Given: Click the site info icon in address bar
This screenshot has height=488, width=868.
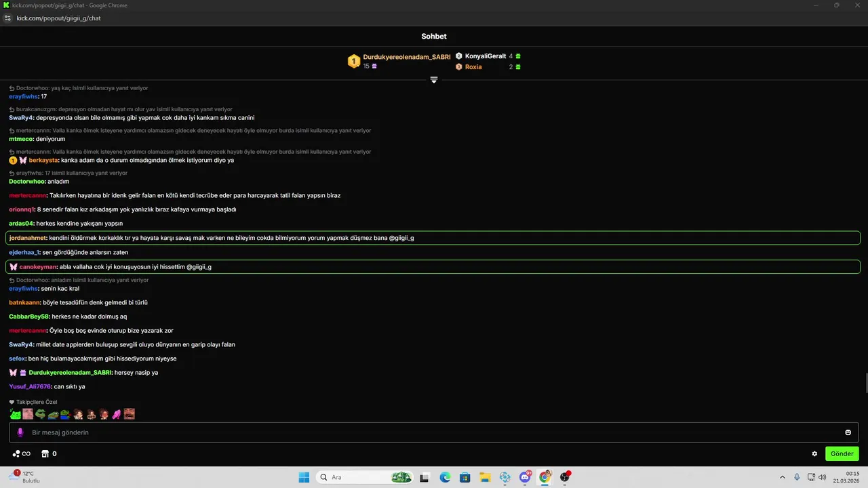Looking at the screenshot, I should (8, 18).
